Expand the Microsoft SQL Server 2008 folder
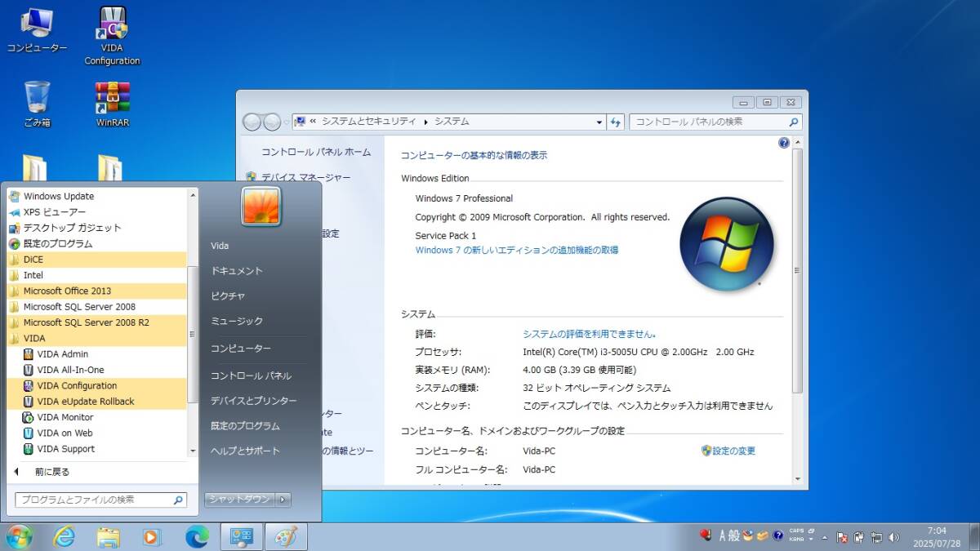 97,307
